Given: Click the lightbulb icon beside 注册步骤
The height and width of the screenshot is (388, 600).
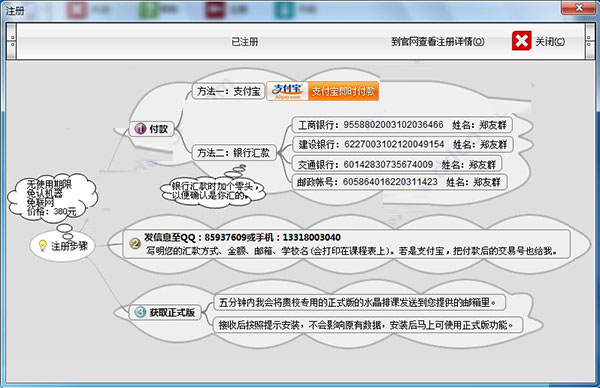Looking at the screenshot, I should point(43,245).
